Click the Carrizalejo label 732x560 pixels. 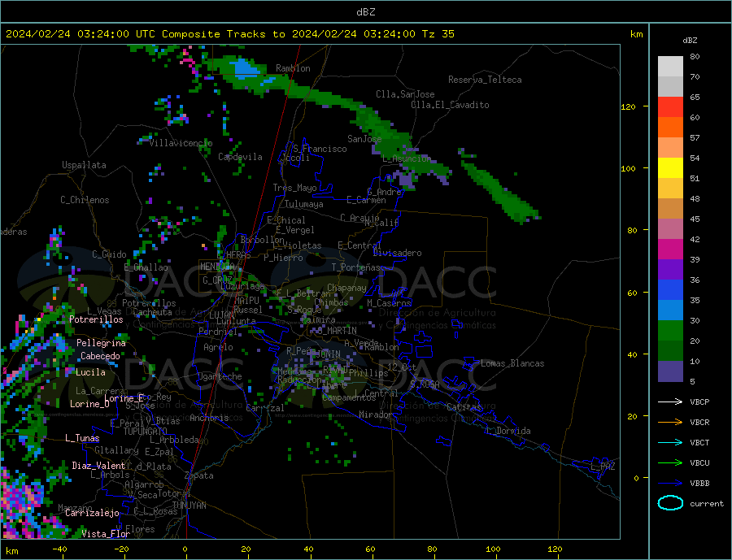click(x=92, y=514)
